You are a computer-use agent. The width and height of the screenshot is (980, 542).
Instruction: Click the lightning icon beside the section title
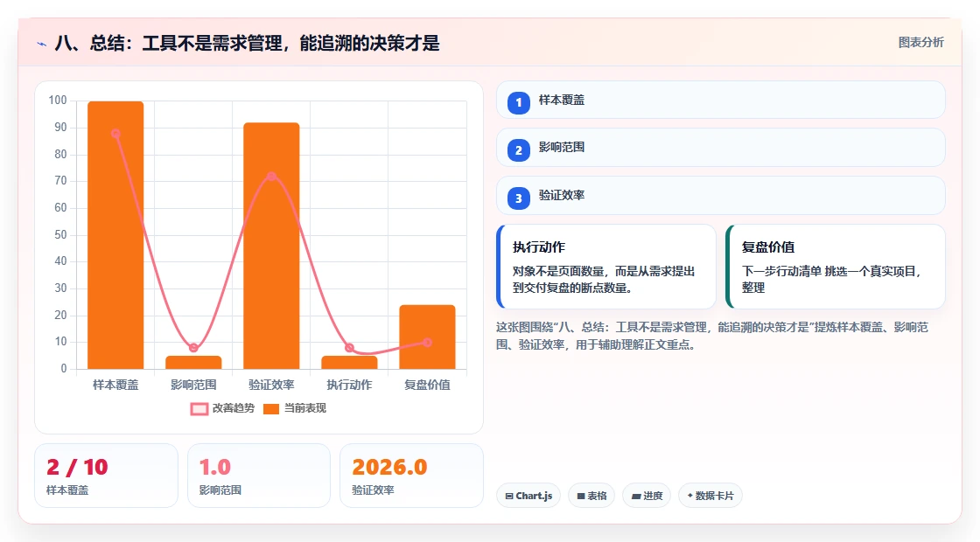pos(42,44)
